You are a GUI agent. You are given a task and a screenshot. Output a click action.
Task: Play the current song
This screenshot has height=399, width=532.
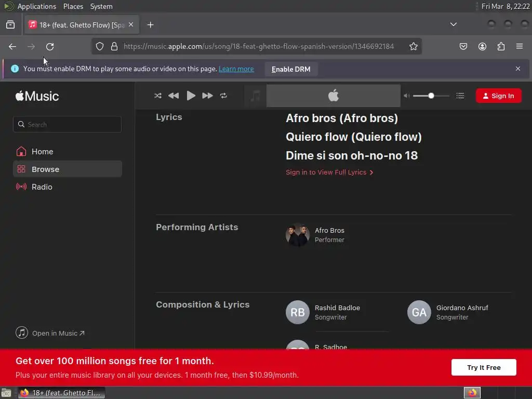click(x=191, y=96)
